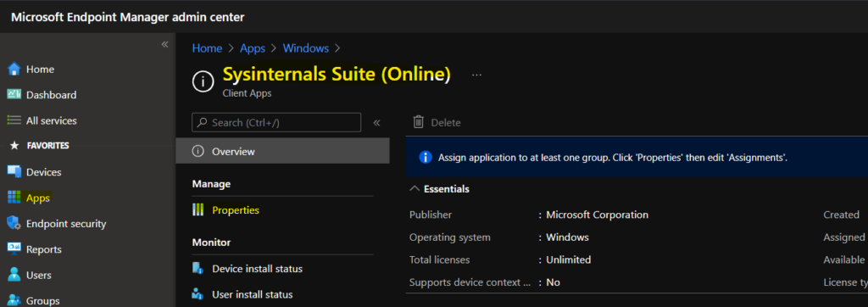The height and width of the screenshot is (307, 868).
Task: Open User install status under Monitor
Action: click(252, 294)
